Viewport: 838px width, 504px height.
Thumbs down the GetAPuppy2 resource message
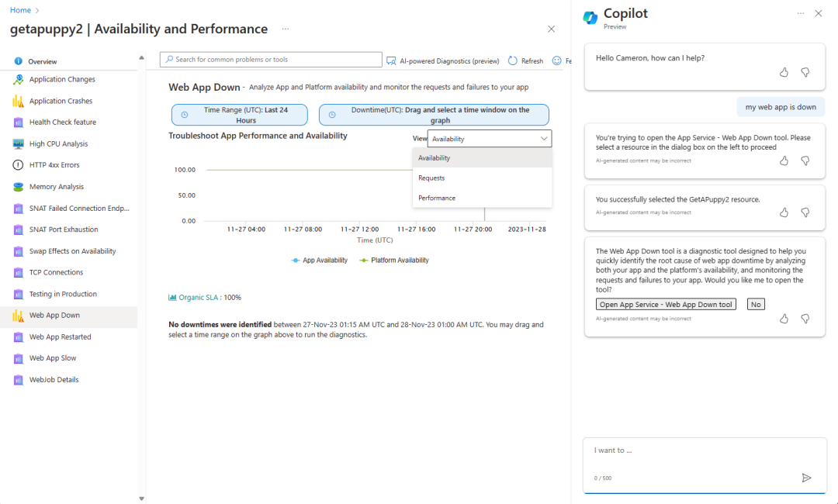pos(805,212)
